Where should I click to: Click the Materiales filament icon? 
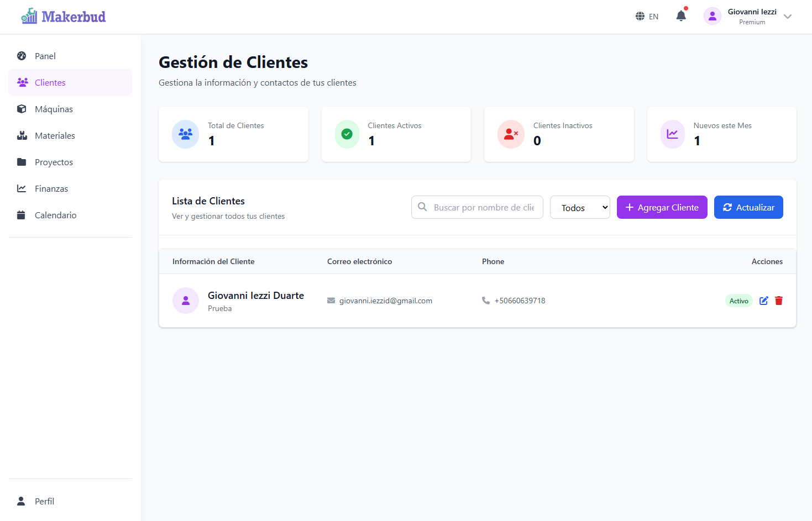pos(21,135)
